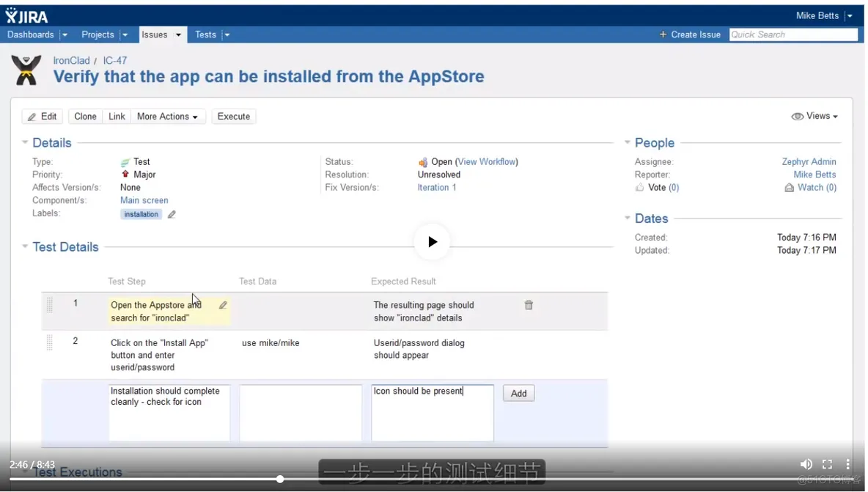Open the Dashboards dropdown arrow
Screen dimensions: 868x492
pyautogui.click(x=65, y=35)
